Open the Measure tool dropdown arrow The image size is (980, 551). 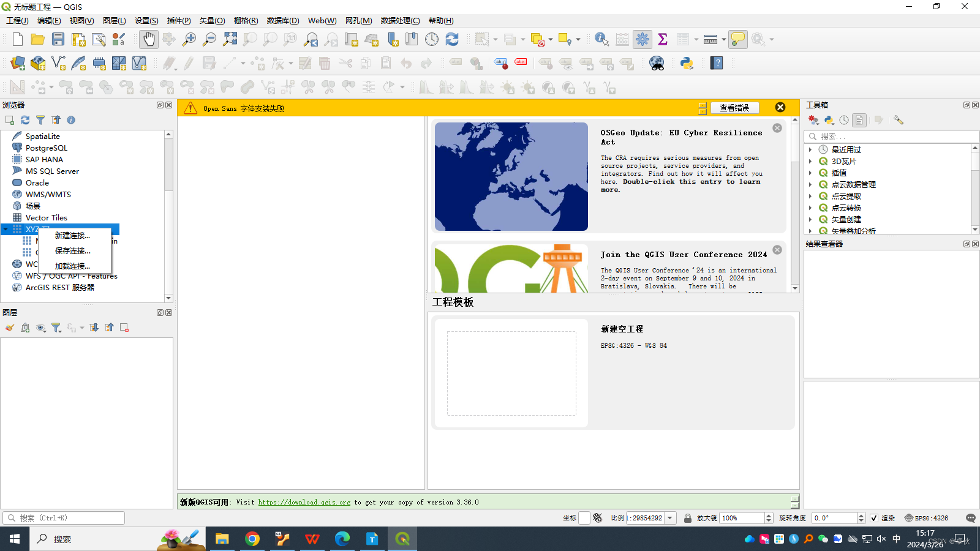coord(723,39)
